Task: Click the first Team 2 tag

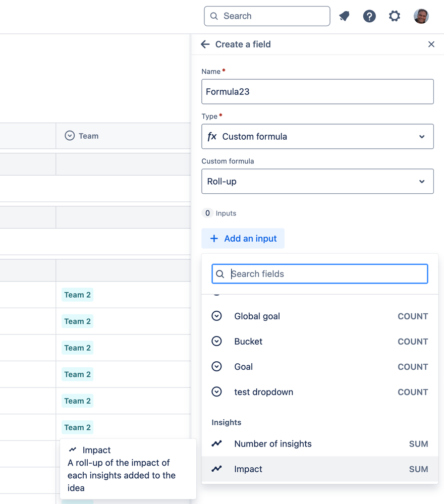Action: click(x=77, y=295)
